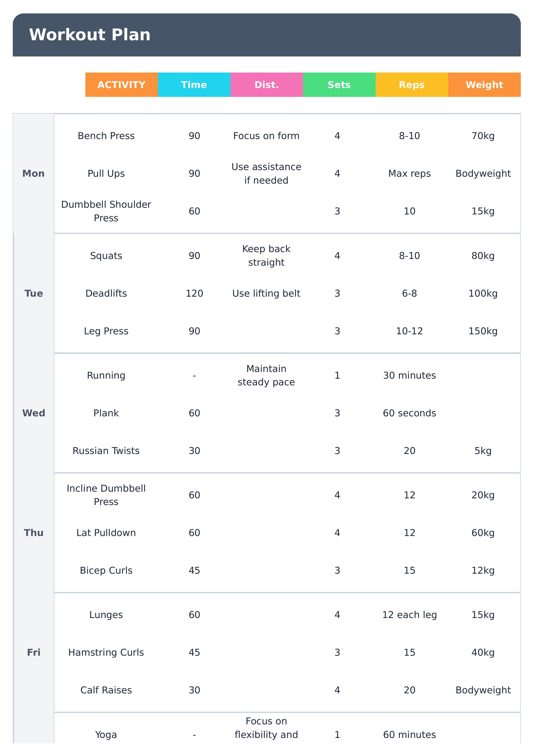The image size is (534, 756).
Task: Select the Deadlifts activity cell
Action: click(x=106, y=293)
